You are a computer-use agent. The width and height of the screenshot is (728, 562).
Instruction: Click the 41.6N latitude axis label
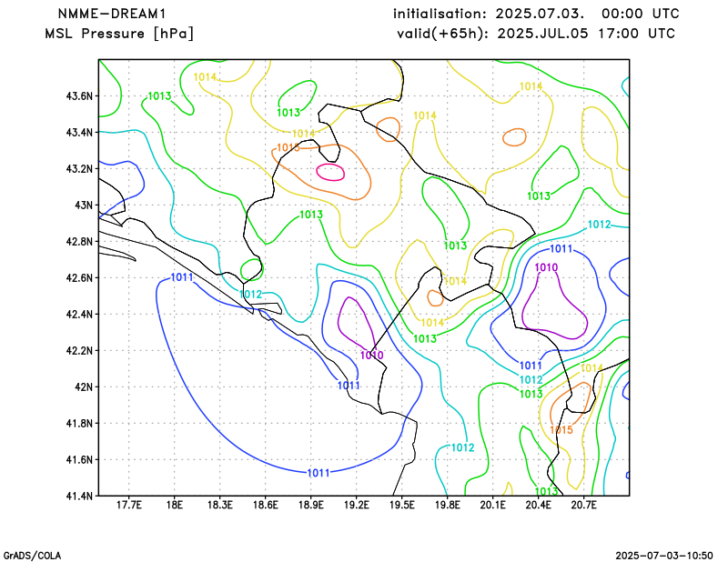pos(79,460)
